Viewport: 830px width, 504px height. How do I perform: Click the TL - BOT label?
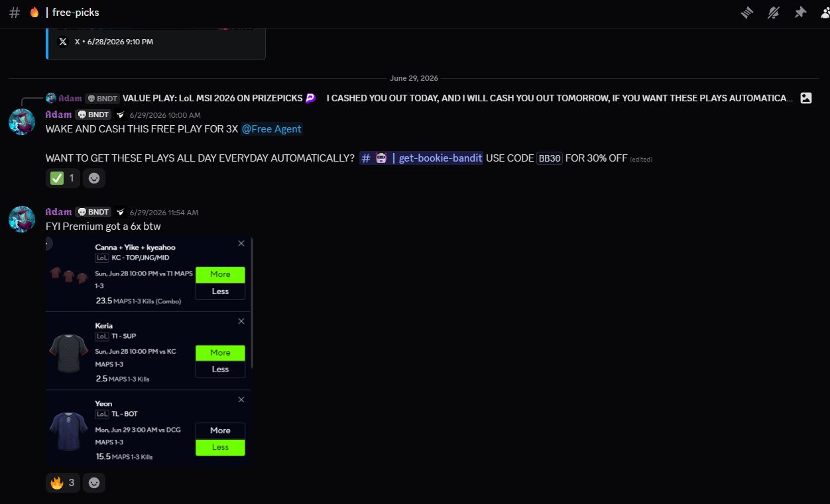(x=125, y=414)
